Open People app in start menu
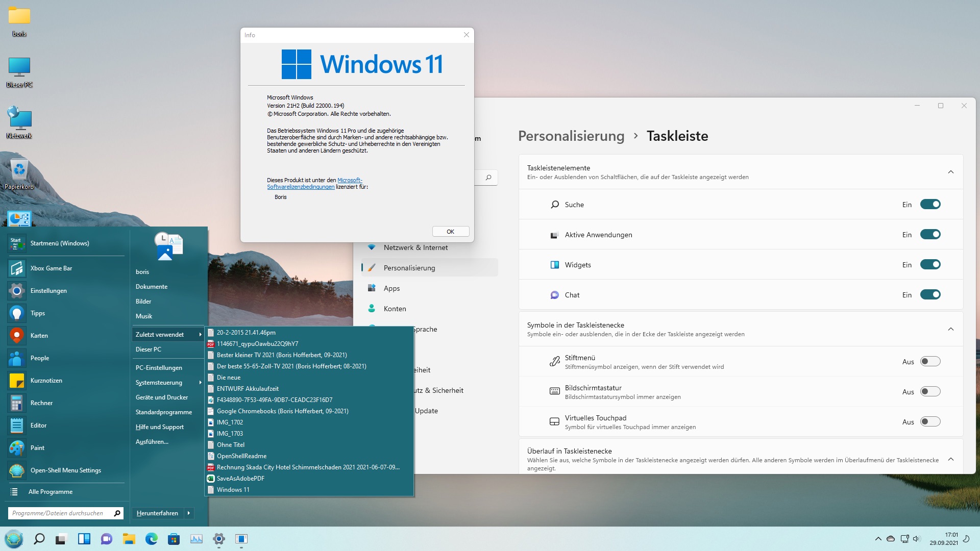 (66, 358)
